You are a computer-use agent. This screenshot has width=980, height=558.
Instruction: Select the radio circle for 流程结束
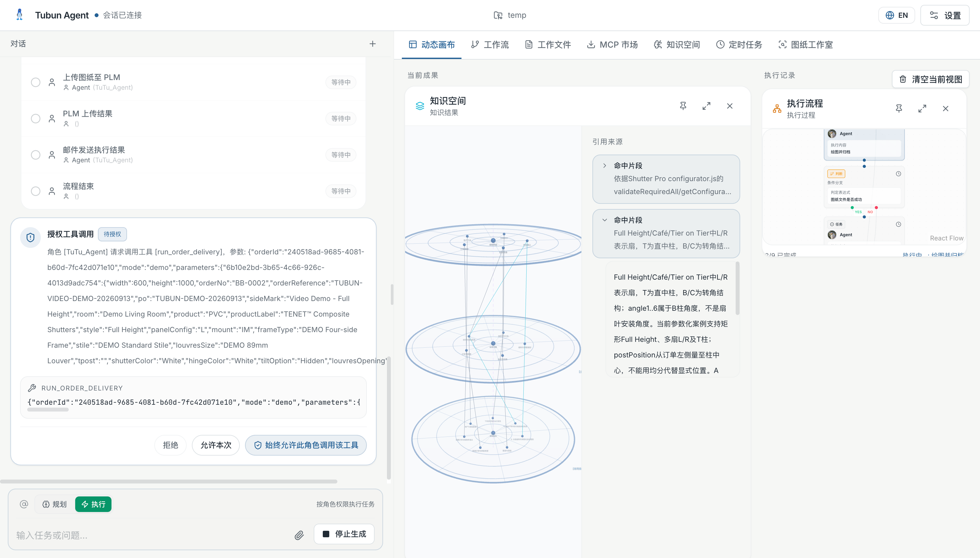tap(36, 191)
